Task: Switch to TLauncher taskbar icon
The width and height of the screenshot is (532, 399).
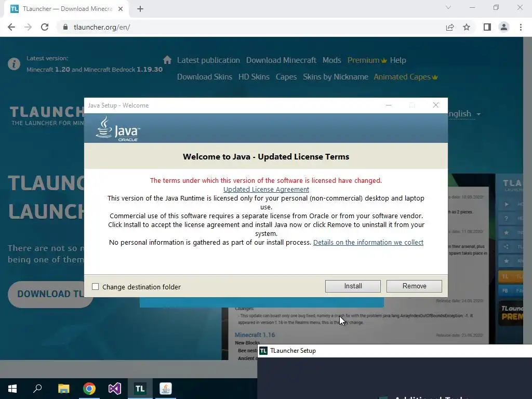Action: click(x=140, y=389)
